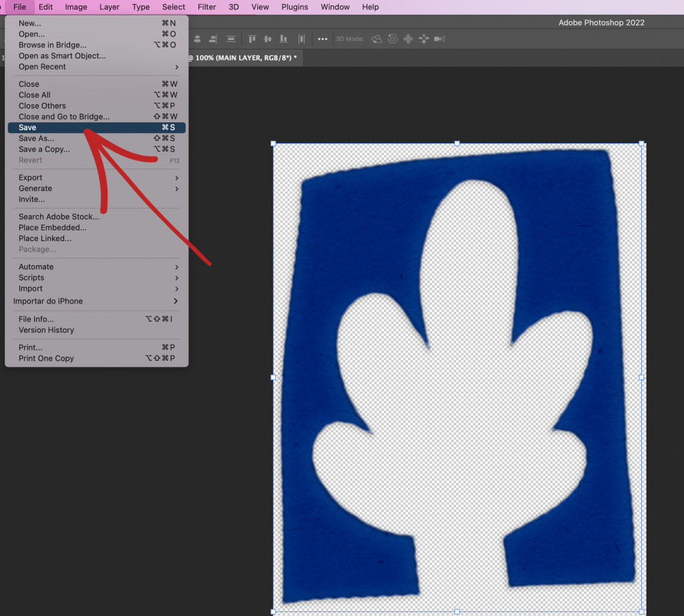Click the align top edges icon

click(x=252, y=39)
